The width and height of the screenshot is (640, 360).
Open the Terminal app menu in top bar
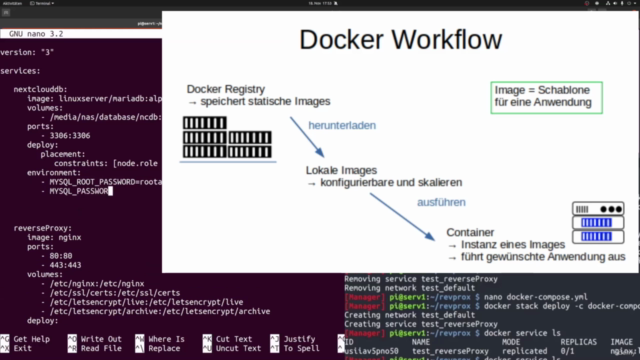click(42, 3)
